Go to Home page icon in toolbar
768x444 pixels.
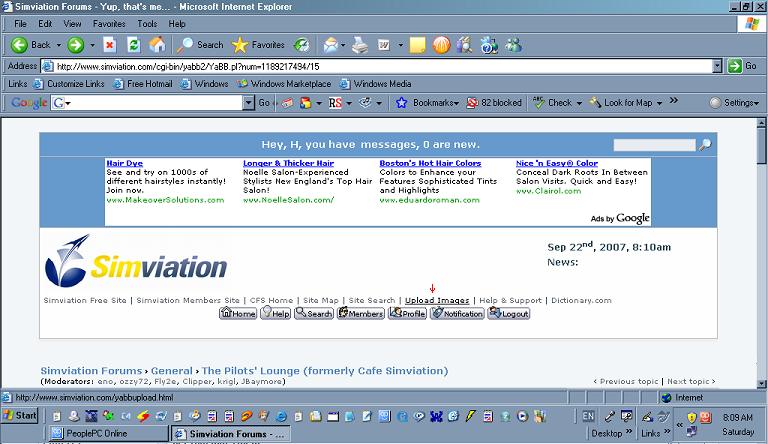click(157, 45)
